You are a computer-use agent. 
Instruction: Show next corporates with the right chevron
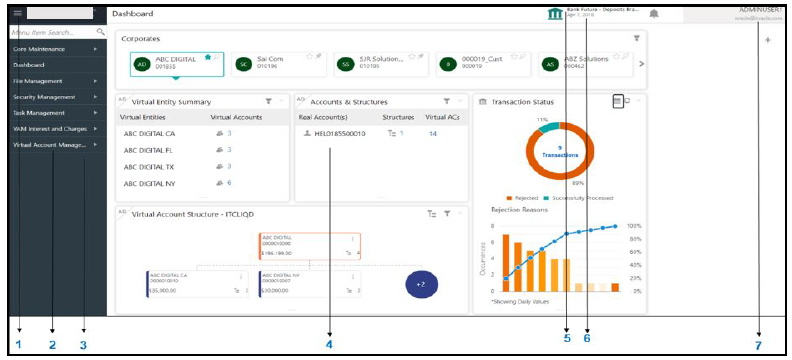click(x=641, y=64)
